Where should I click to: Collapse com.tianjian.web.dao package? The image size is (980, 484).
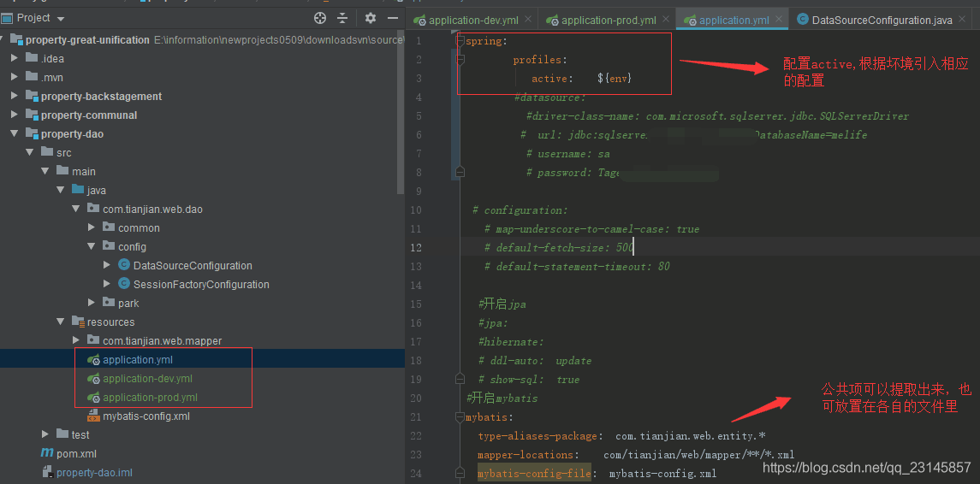pos(75,209)
